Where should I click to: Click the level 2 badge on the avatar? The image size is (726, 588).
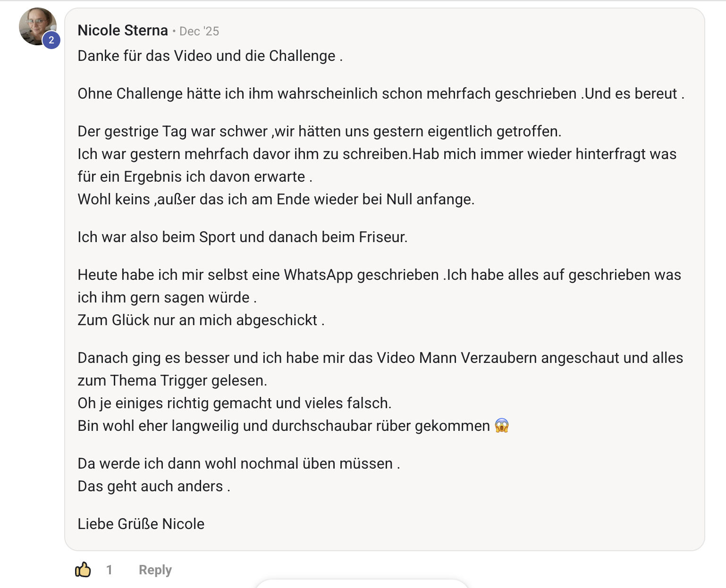[x=51, y=41]
